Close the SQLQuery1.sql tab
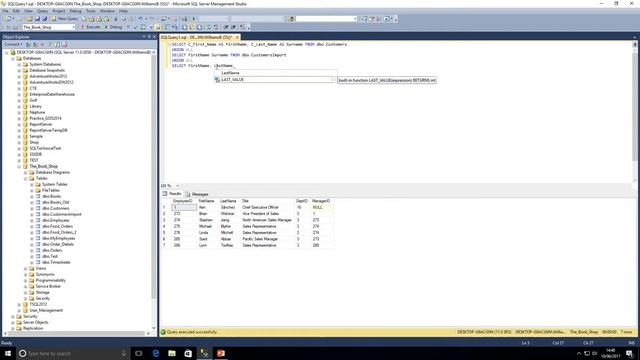This screenshot has height=360, width=640. 237,37
